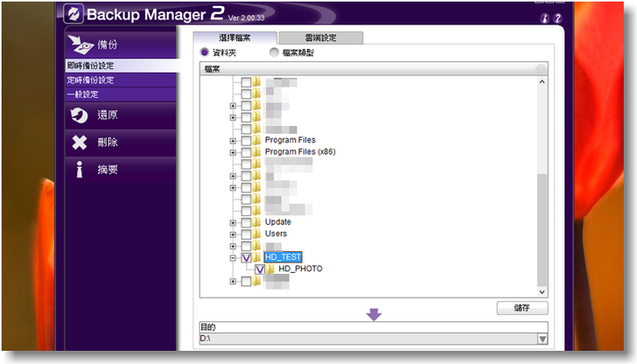This screenshot has height=364, width=637.
Task: Select the Program Files (x86) row
Action: (300, 152)
